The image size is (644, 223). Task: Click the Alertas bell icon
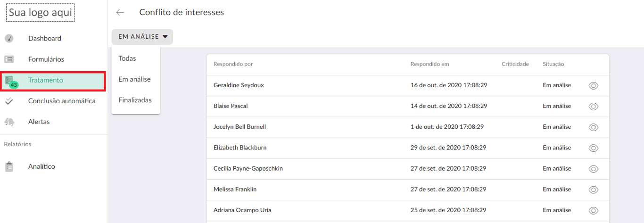pyautogui.click(x=9, y=122)
